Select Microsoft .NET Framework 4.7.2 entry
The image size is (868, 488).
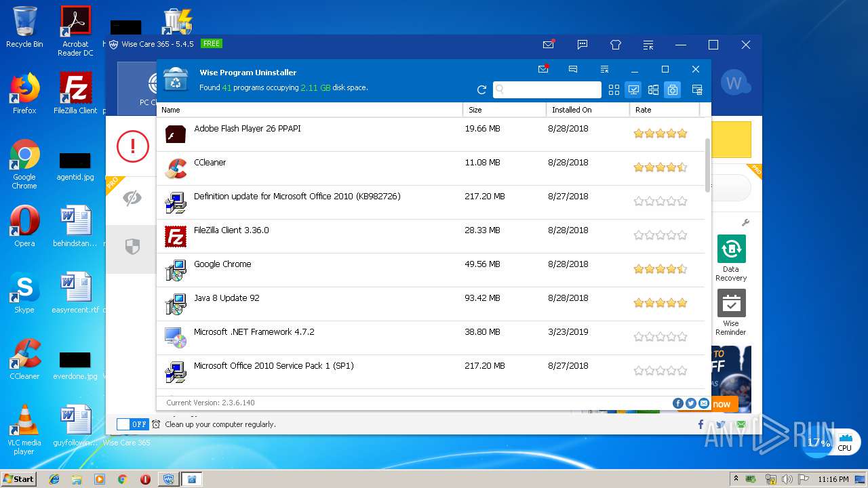point(431,338)
